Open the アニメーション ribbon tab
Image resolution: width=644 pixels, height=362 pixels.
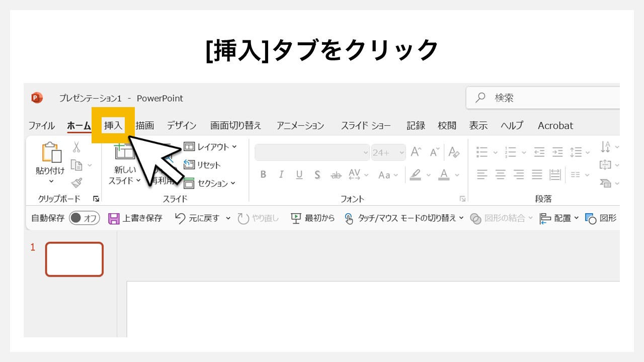coord(300,125)
